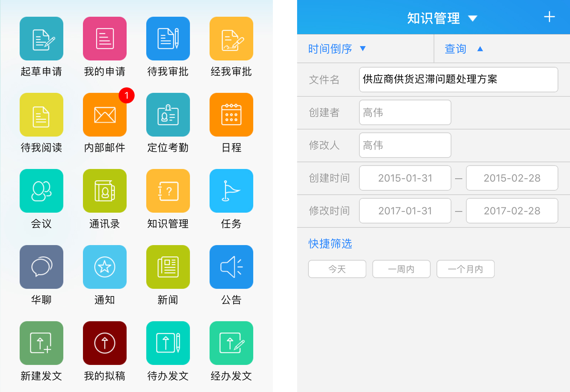Screen dimensions: 570x392
Task: Pick the 创建时间 start date 2015-01-31
Action: (x=405, y=178)
